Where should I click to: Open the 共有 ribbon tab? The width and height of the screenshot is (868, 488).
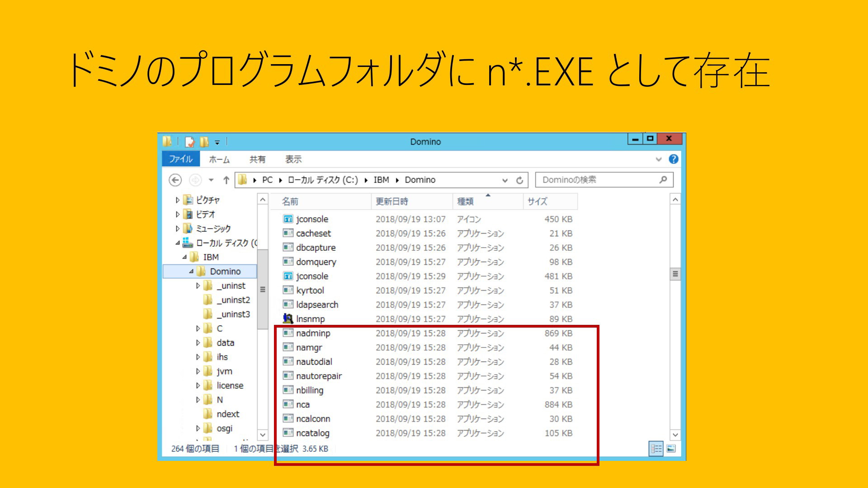tap(258, 160)
